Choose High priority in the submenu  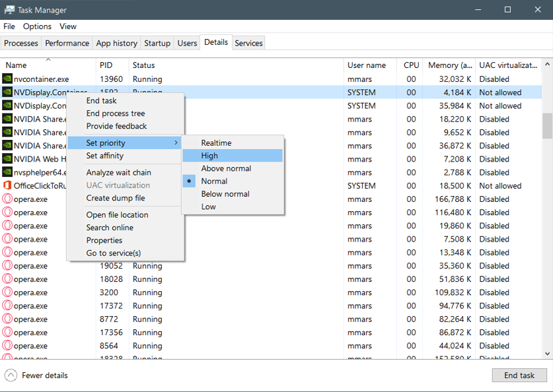point(233,156)
